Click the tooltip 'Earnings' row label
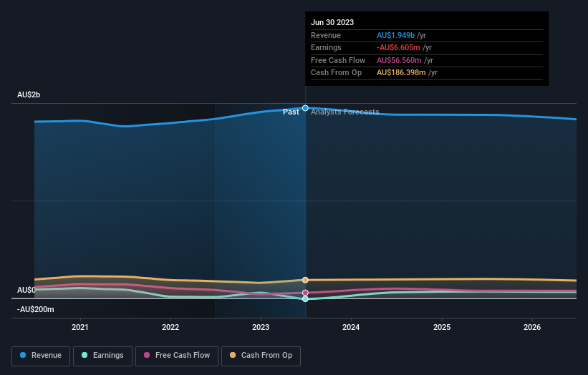The image size is (588, 375). coord(326,47)
